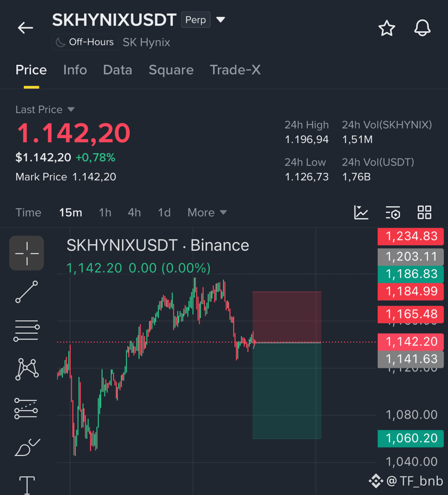The image size is (448, 495).
Task: Switch to the Info tab
Action: [75, 70]
